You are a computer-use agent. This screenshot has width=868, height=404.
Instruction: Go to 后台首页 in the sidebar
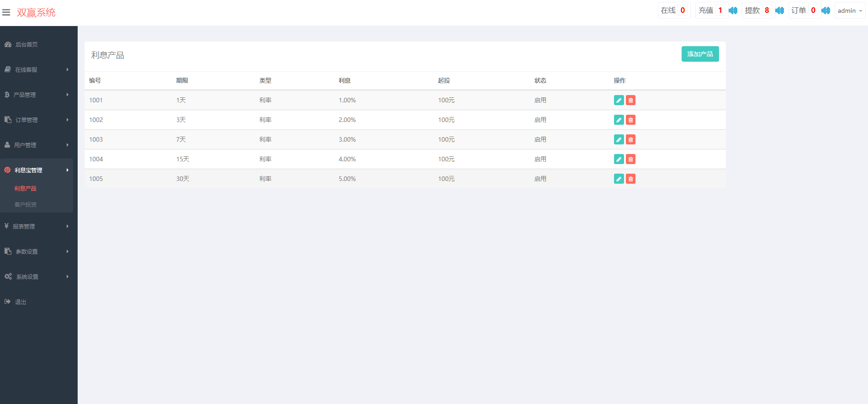coord(26,44)
